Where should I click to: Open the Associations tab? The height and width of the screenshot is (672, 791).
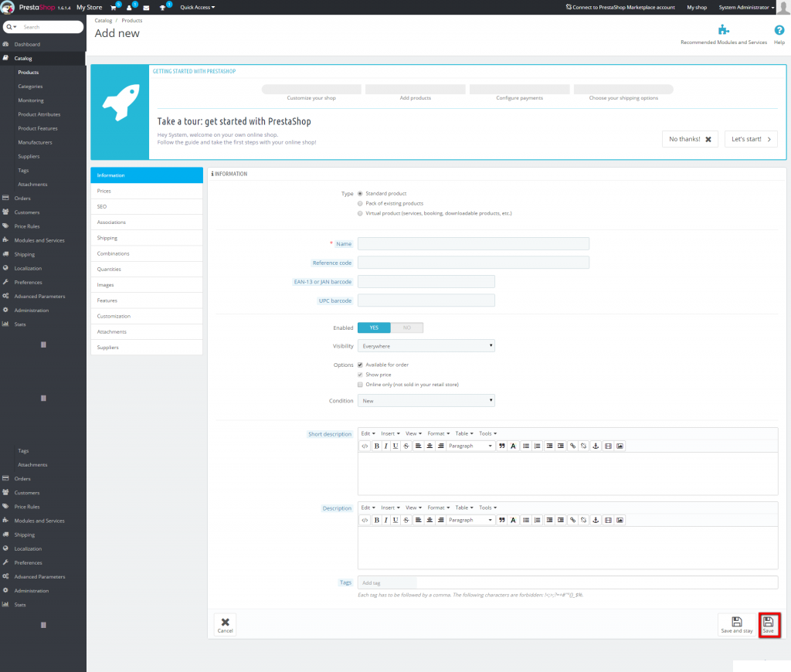(x=147, y=222)
